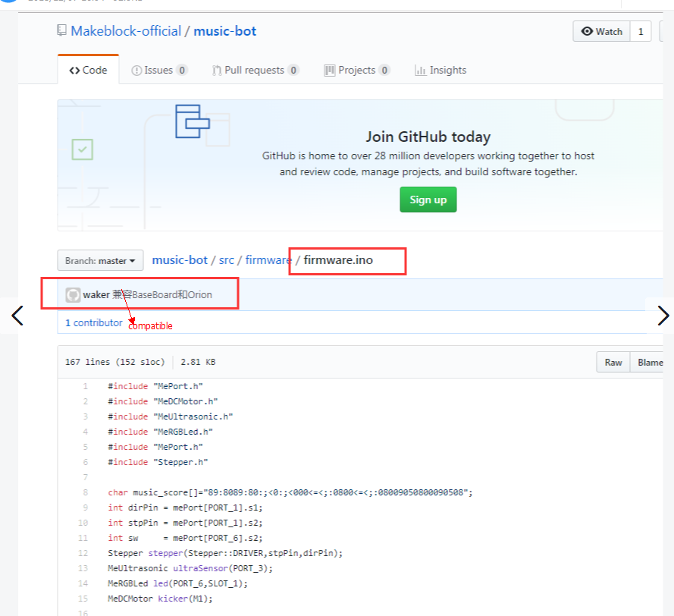Open the Makeblock-official organization link
This screenshot has height=616, width=674.
click(126, 31)
